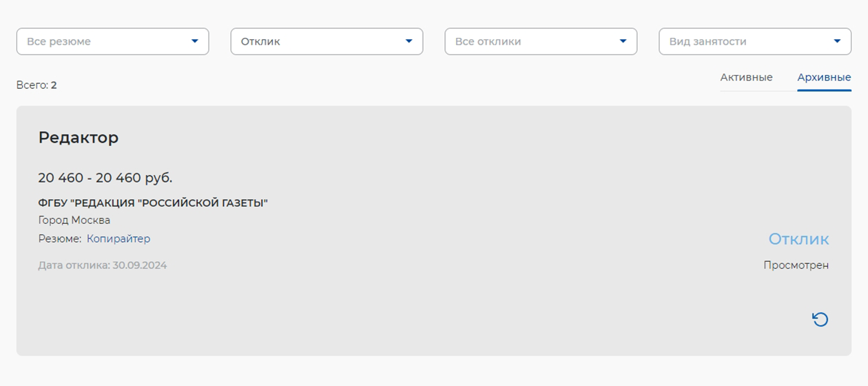Select the 'Архивные' tab
The width and height of the screenshot is (868, 386).
point(824,77)
